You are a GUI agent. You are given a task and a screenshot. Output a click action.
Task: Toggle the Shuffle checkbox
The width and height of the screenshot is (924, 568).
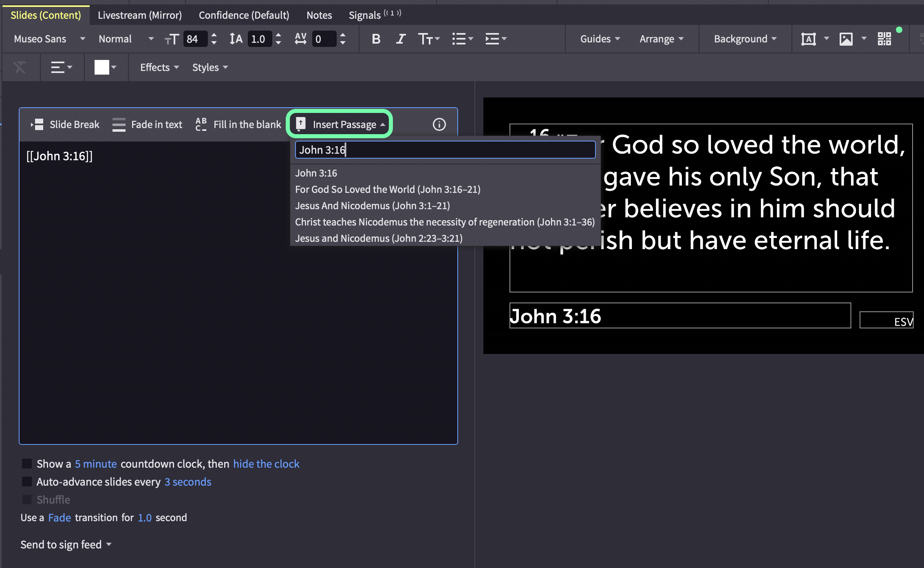pyautogui.click(x=27, y=499)
